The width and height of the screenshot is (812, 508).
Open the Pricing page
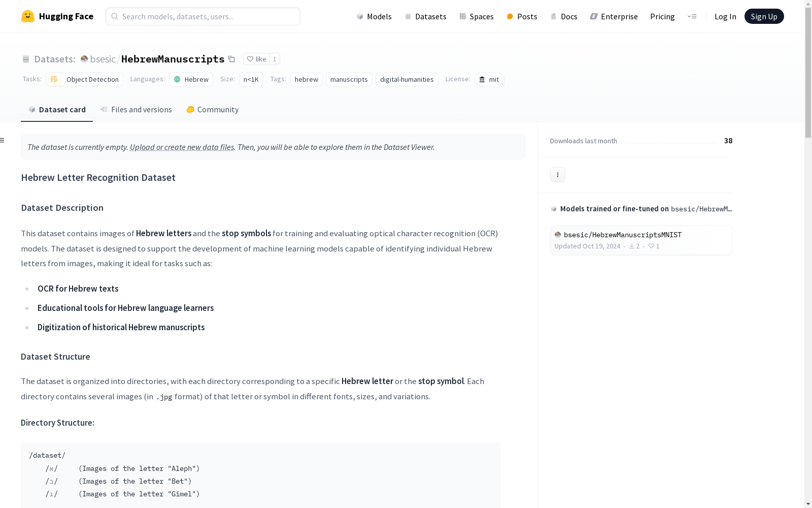662,16
